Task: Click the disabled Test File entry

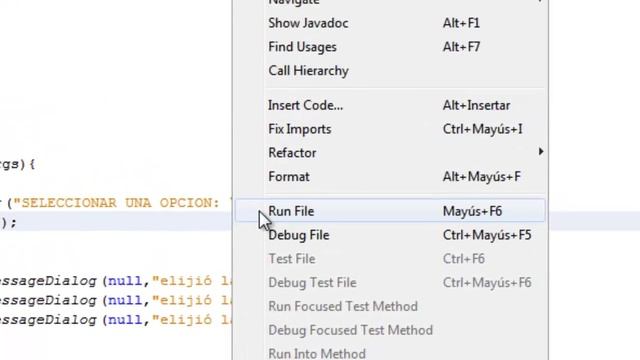Action: pyautogui.click(x=390, y=259)
